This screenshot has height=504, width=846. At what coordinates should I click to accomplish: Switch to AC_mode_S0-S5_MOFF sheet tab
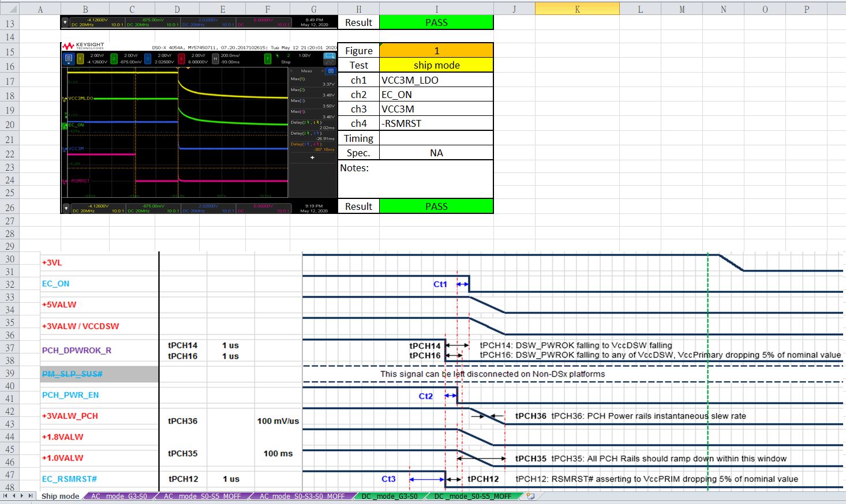pyautogui.click(x=202, y=496)
